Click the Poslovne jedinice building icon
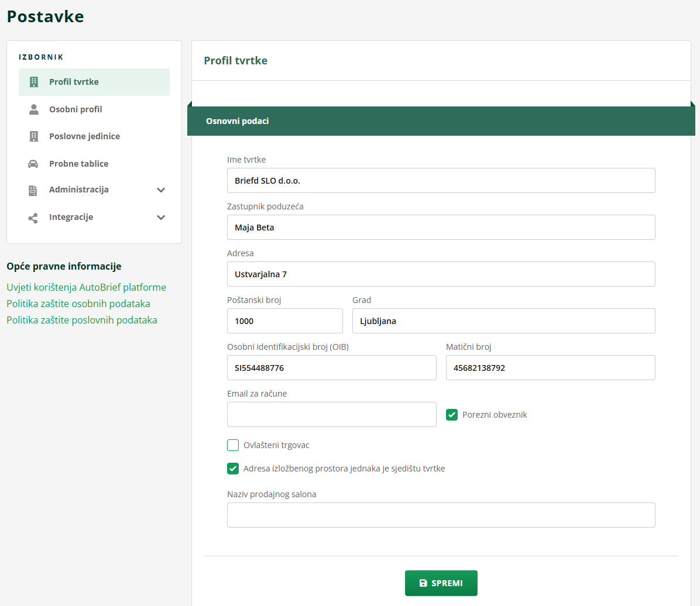 [34, 136]
